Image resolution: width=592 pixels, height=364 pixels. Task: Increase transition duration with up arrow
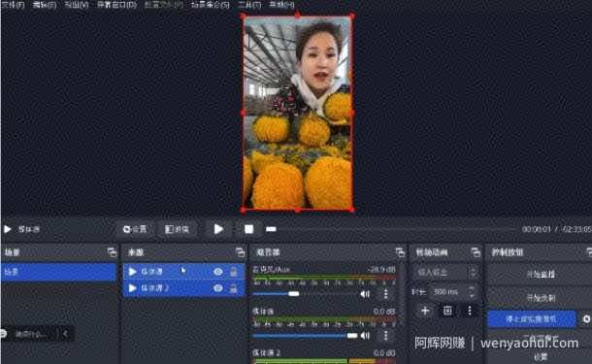pyautogui.click(x=472, y=288)
